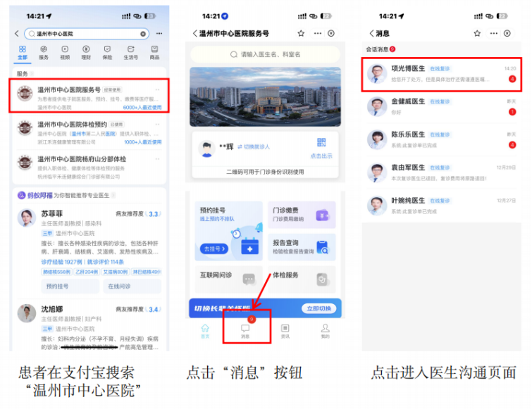This screenshot has width=532, height=409.
Task: Open 温州市中心医院杨府山分部体检 result
Action: pyautogui.click(x=89, y=168)
